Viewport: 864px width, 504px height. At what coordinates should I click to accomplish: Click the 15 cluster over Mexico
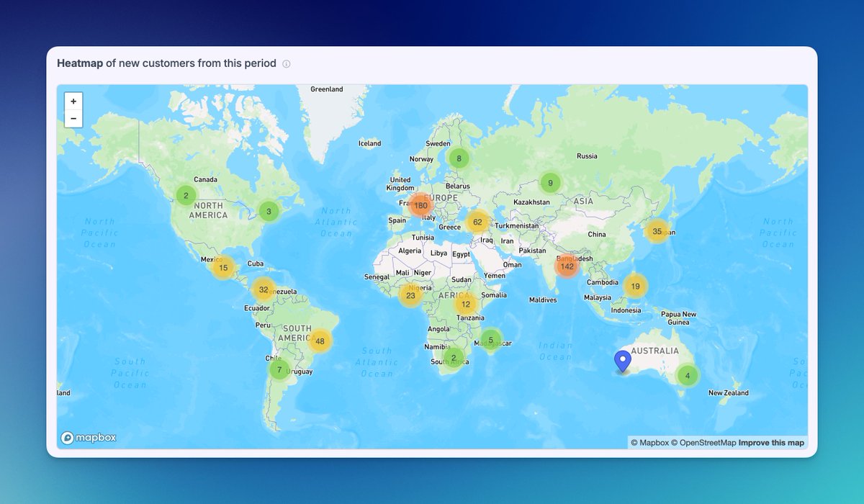(x=222, y=267)
